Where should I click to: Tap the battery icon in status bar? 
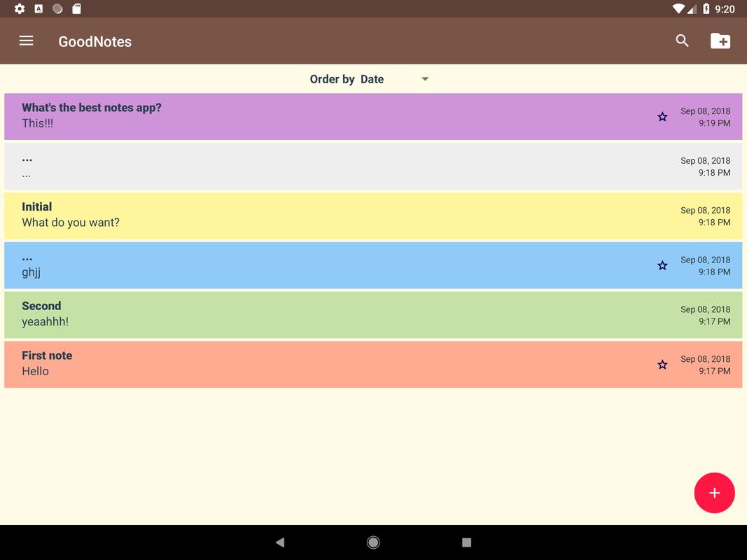(x=706, y=8)
